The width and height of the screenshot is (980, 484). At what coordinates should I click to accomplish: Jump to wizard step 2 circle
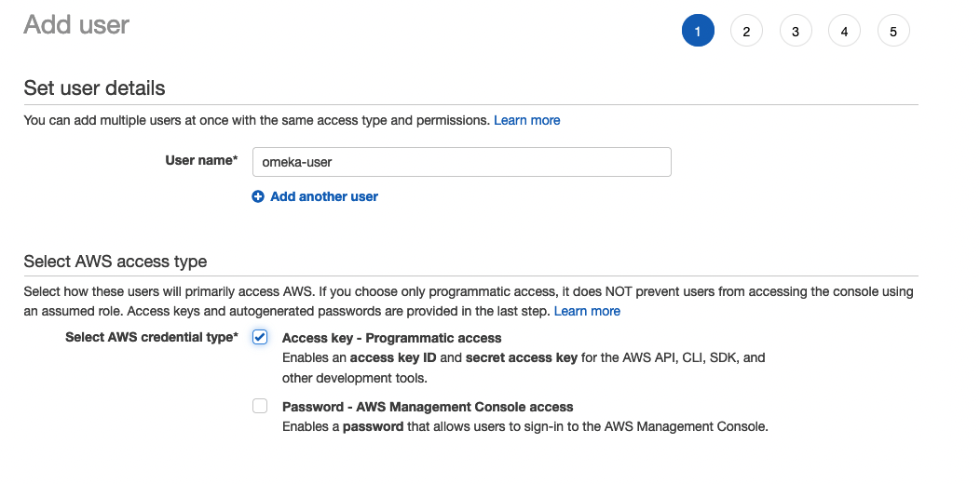pos(746,31)
